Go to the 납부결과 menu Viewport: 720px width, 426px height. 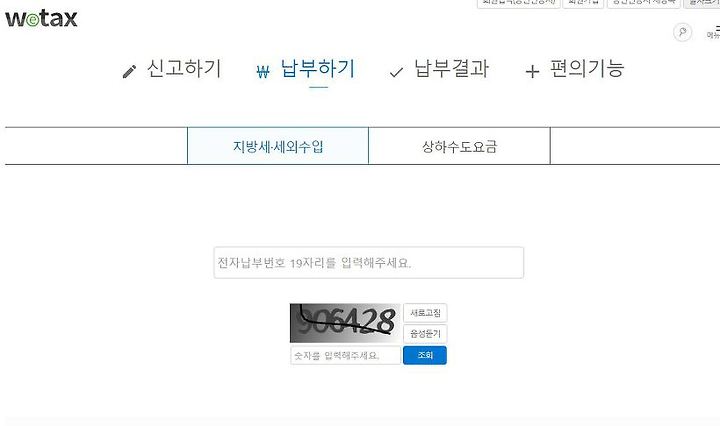[x=451, y=68]
